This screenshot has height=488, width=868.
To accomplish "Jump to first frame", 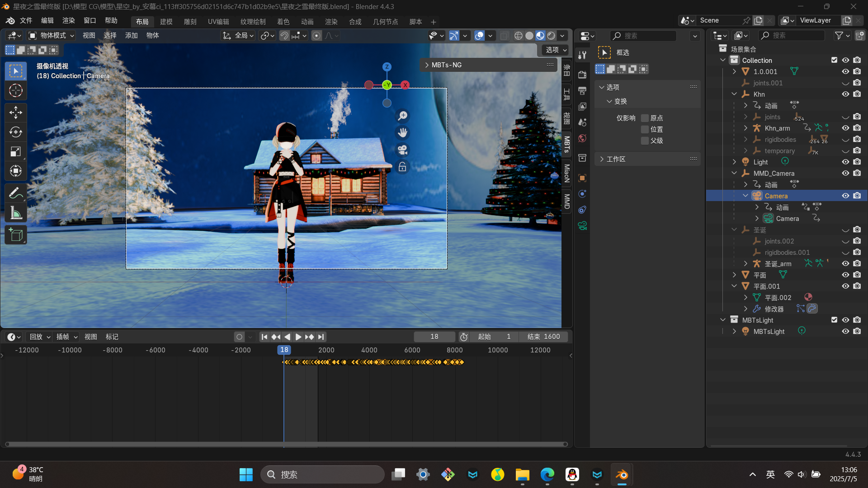I will tap(264, 337).
